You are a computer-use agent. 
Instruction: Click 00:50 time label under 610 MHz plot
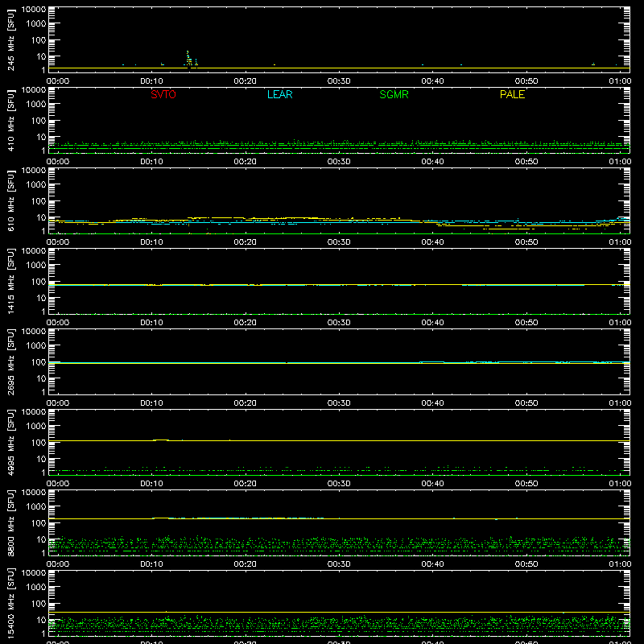[526, 242]
